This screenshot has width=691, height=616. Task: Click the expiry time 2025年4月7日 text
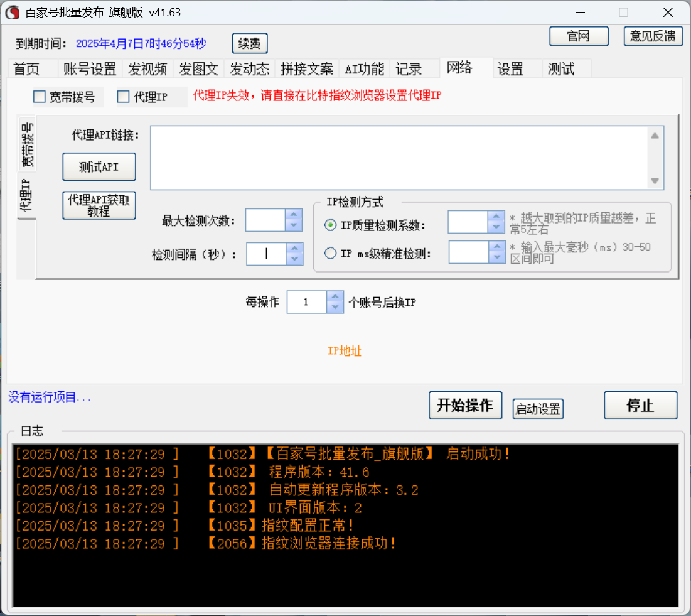tap(141, 44)
